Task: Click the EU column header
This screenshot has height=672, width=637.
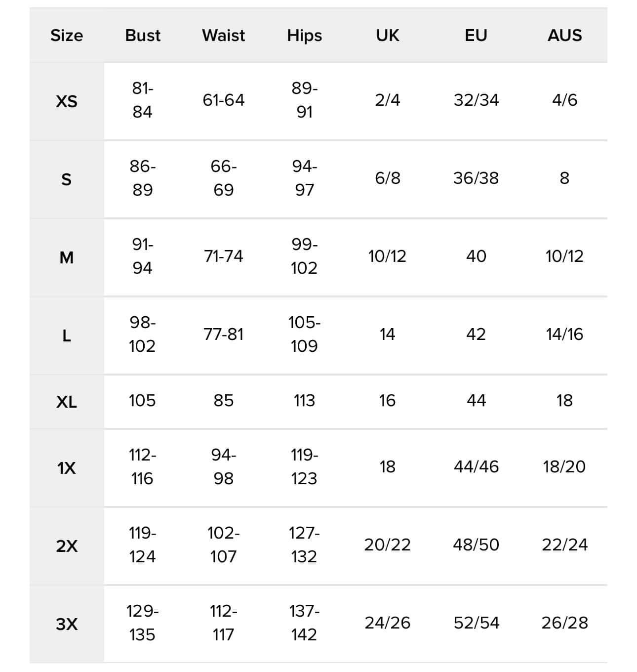Action: (476, 36)
